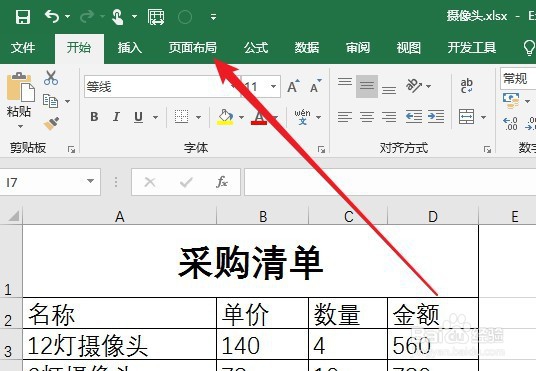
Task: Decrease font size with small A icon
Action: 316,86
